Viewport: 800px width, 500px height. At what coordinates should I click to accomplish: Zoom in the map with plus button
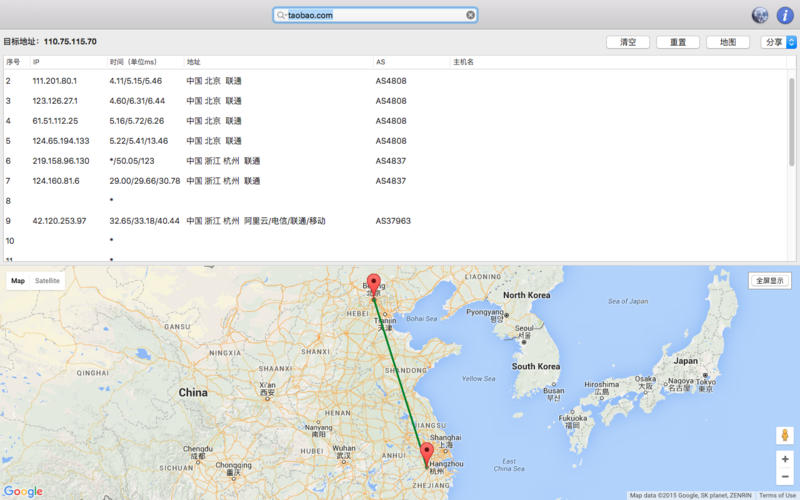tap(785, 459)
